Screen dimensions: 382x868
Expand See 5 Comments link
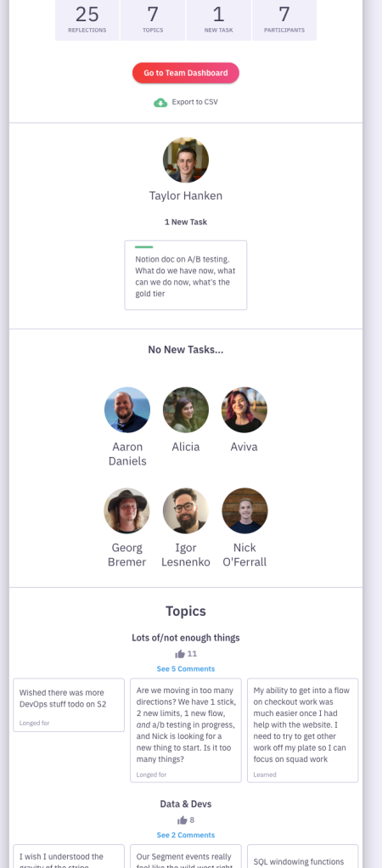[x=185, y=668]
